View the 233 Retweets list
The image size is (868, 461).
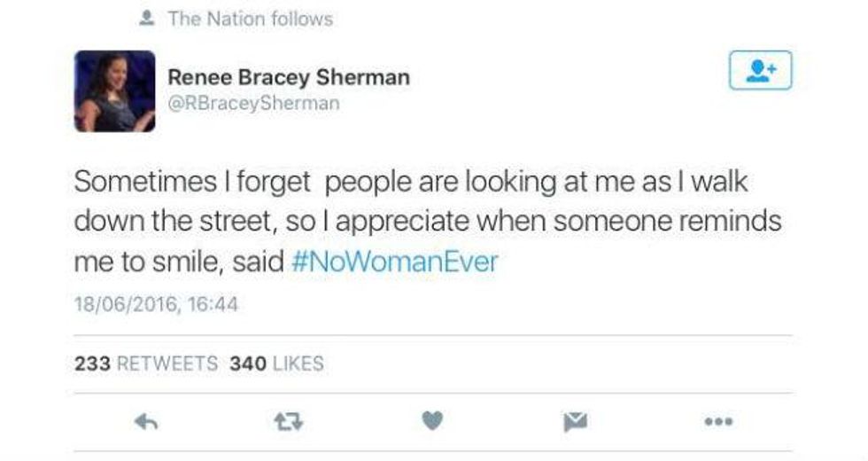tap(146, 363)
